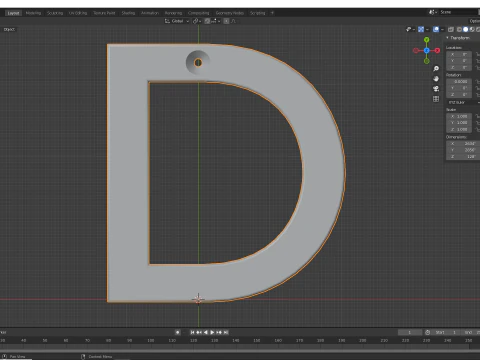Viewport: 480px width, 360px height.
Task: Jump to the last frame
Action: tap(226, 332)
